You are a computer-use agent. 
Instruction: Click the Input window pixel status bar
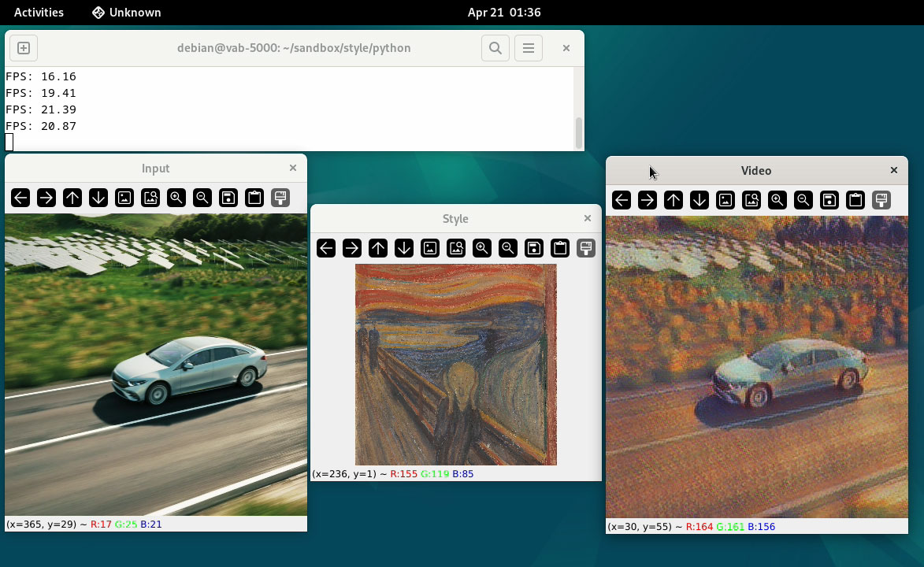tap(155, 524)
